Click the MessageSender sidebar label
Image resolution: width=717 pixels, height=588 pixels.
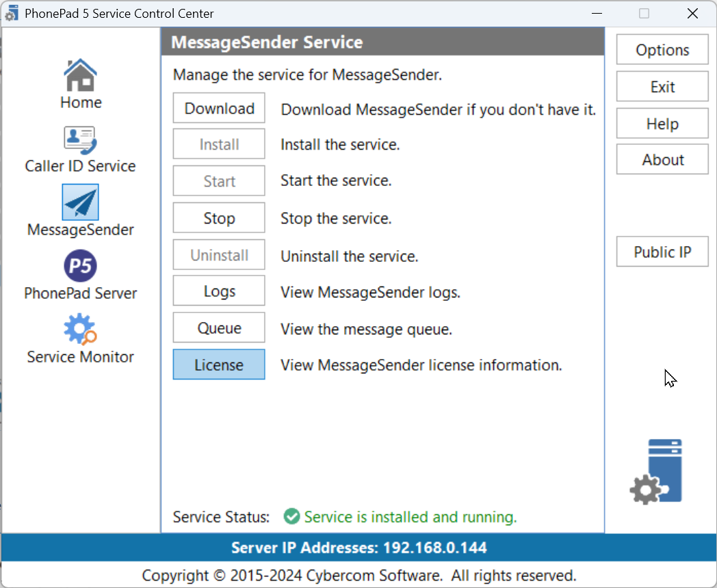pos(81,229)
